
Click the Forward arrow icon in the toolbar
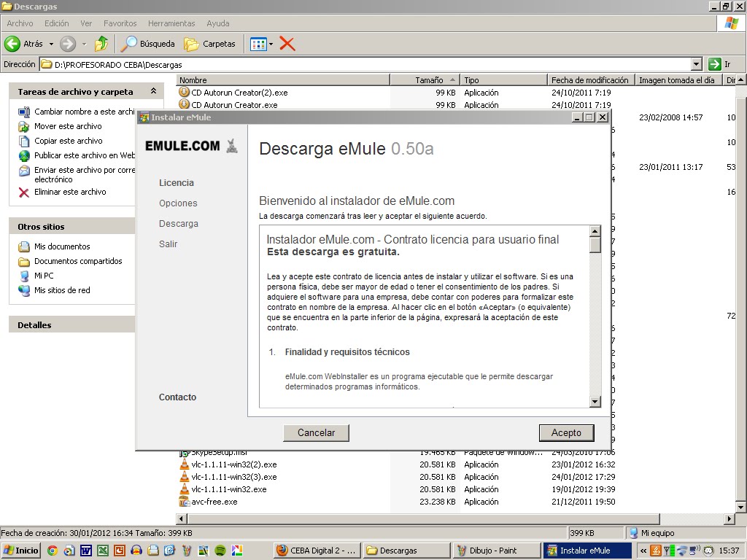(x=68, y=44)
